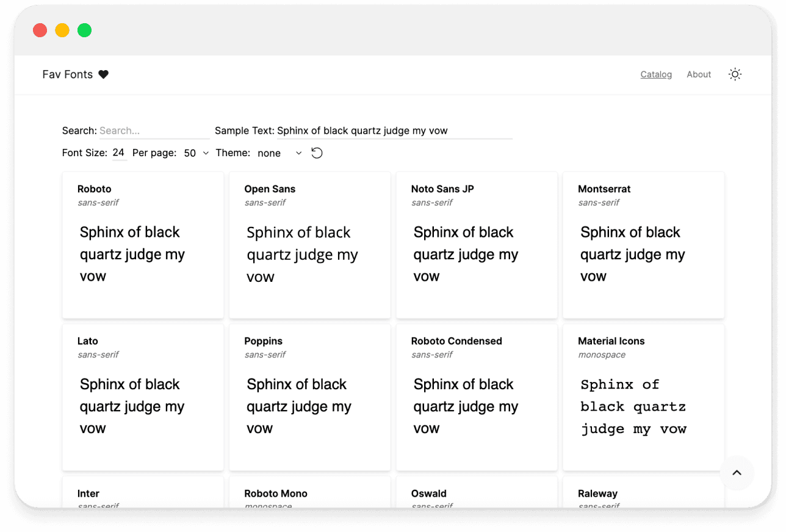Image resolution: width=786 pixels, height=532 pixels.
Task: Go to the About page
Action: (x=699, y=74)
